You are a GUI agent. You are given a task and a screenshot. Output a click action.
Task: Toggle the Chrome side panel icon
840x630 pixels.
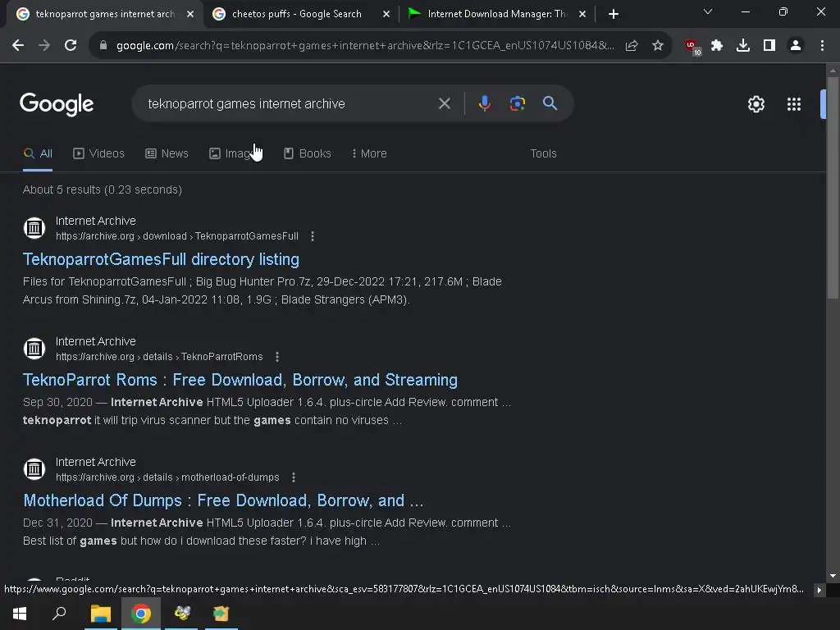click(769, 46)
